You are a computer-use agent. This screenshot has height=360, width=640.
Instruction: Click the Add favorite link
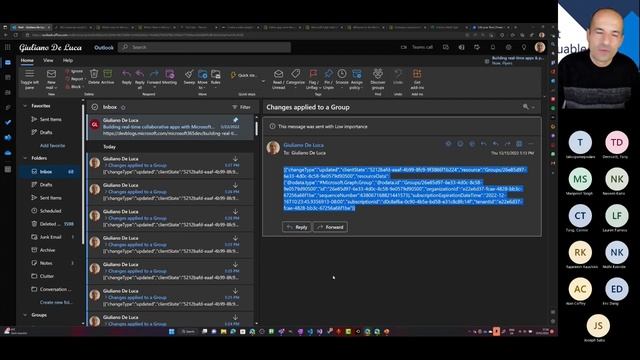[x=52, y=146]
